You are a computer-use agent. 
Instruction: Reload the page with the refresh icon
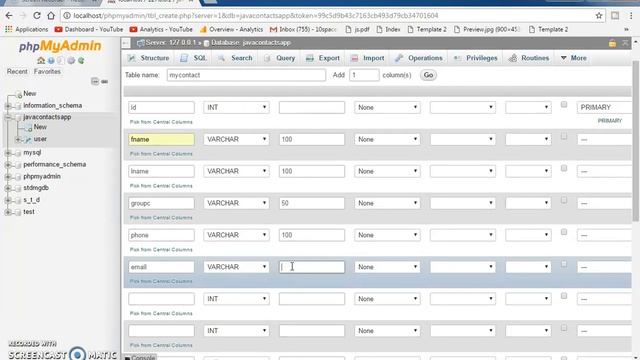(x=37, y=16)
